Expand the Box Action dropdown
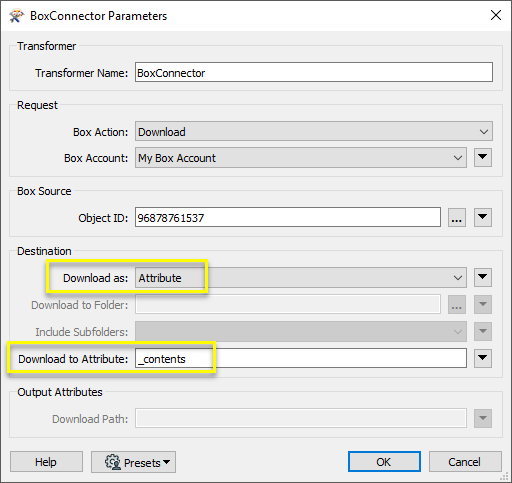512x483 pixels. 314,131
